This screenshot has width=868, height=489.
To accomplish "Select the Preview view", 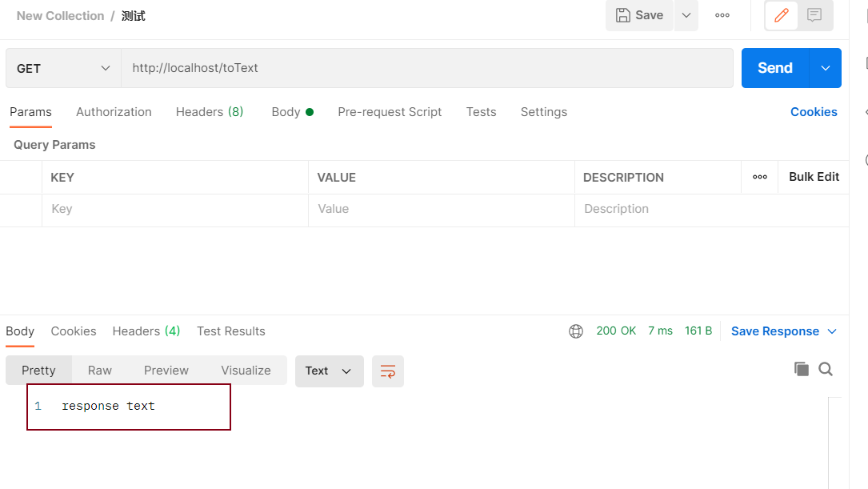I will pos(166,371).
